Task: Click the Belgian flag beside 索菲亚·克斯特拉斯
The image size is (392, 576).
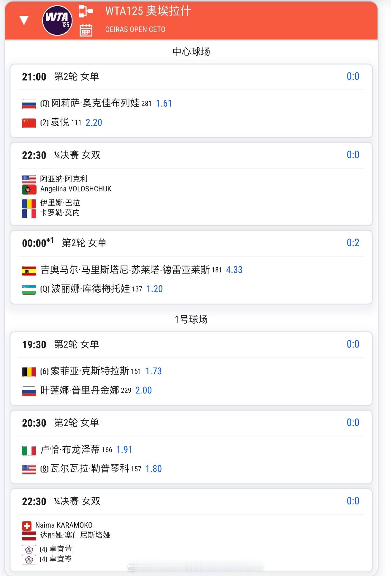Action: (29, 372)
